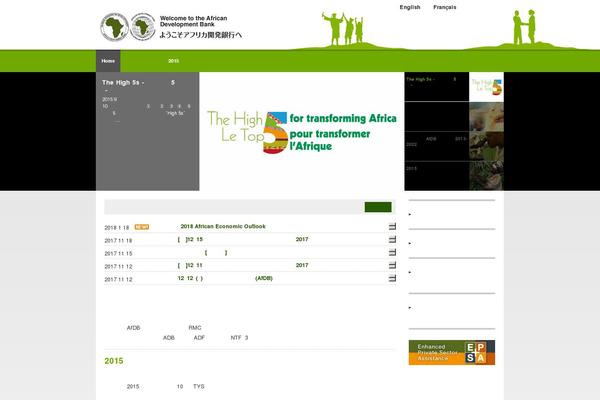The image size is (600, 400).
Task: Click document icon on the '12 11' news row
Action: click(x=392, y=265)
